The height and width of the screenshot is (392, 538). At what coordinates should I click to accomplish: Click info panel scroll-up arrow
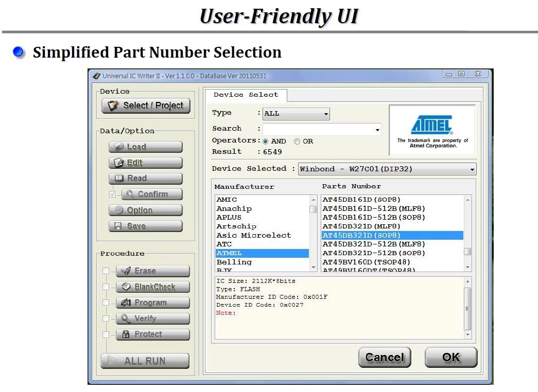click(x=467, y=281)
